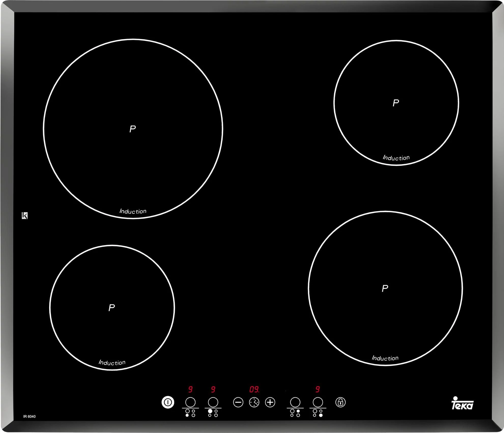Toggle the child lock padlock button
This screenshot has height=433, width=504.
tap(340, 402)
